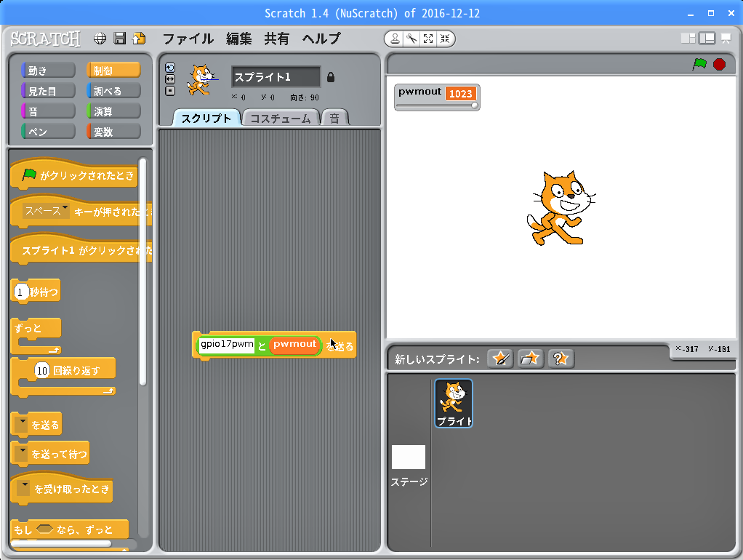Click the green flag hat block
743x560 pixels.
tap(74, 174)
